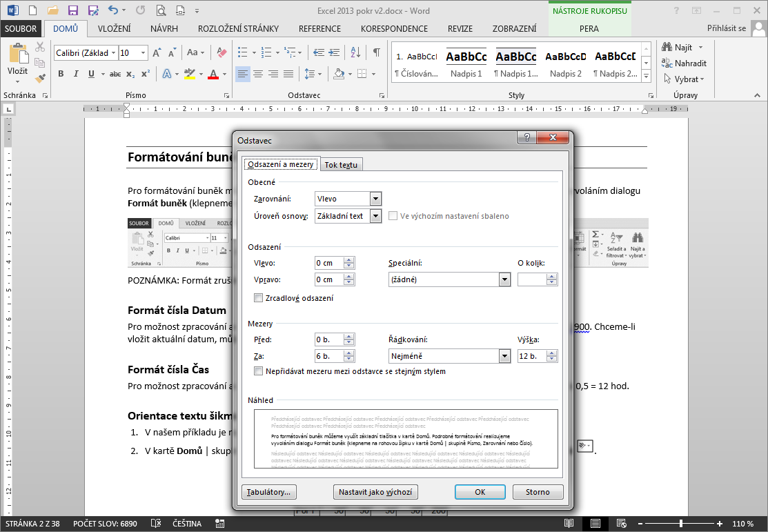The width and height of the screenshot is (768, 532).
Task: Click the Před spacing stepper up arrow
Action: tap(348, 337)
